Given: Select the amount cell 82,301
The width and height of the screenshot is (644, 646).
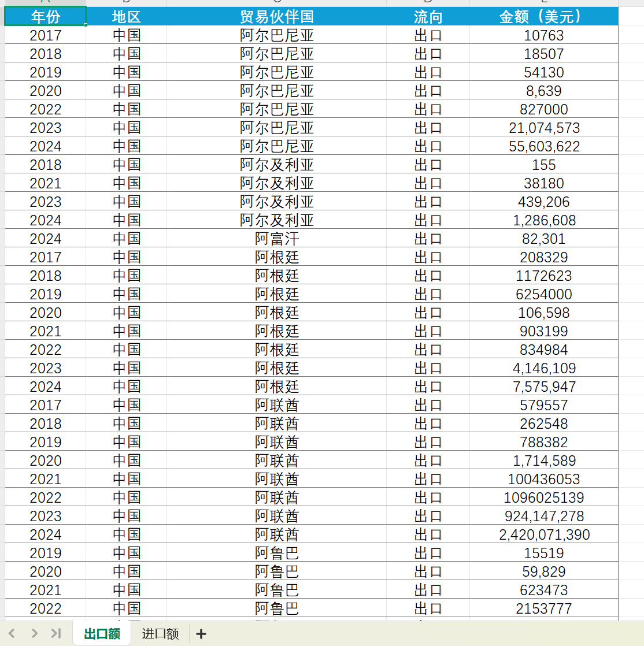Looking at the screenshot, I should click(543, 239).
